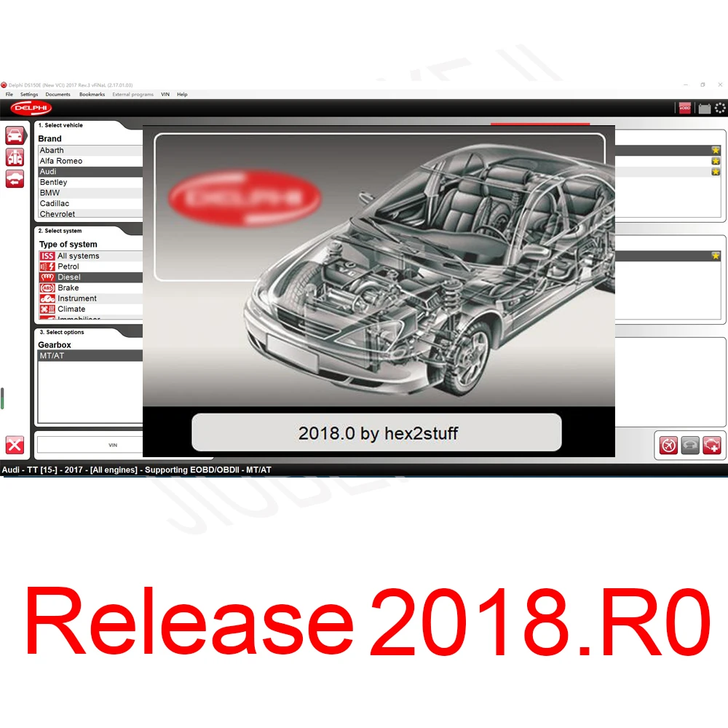The image size is (728, 728).
Task: Click the dotted circle icon in top bar
Action: click(720, 108)
